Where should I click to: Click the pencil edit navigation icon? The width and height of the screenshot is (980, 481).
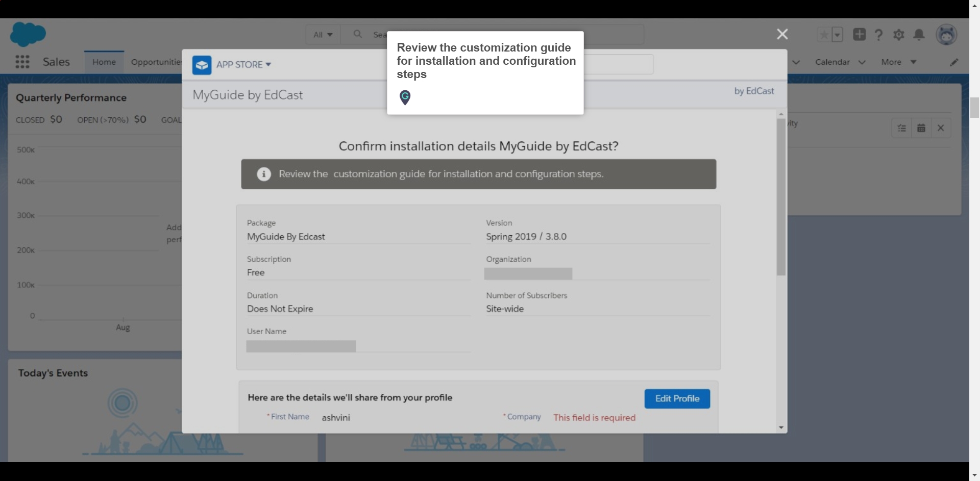(x=954, y=62)
